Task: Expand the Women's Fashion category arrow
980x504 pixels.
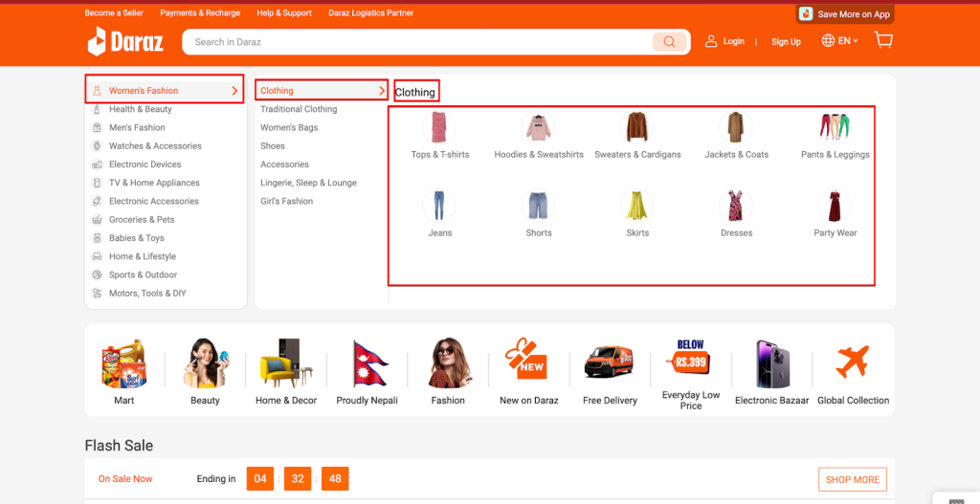Action: point(234,91)
